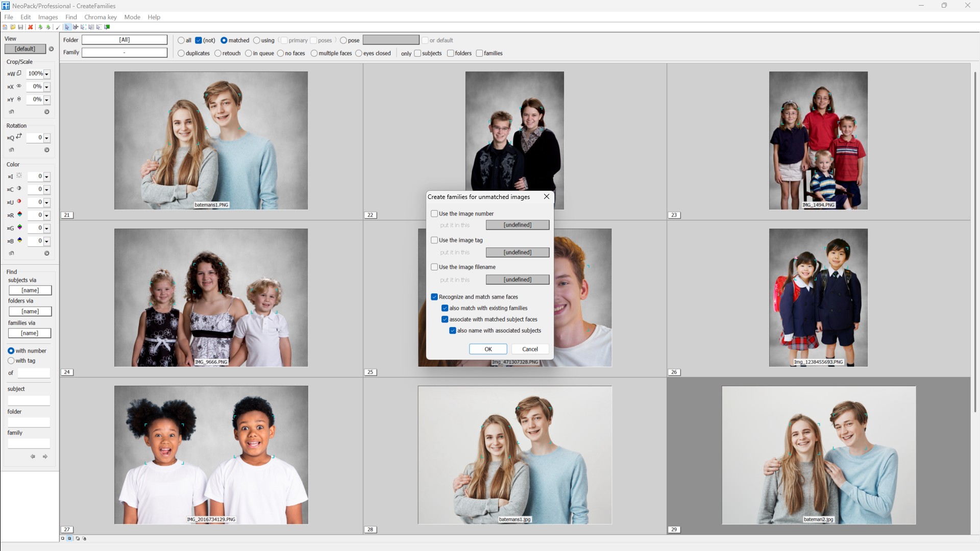Click the first green download-arrow import icon
Viewport: 980px width, 551px height.
click(x=40, y=27)
